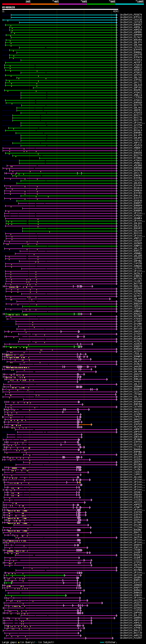The image size is (146, 644).
Task: Select hit label UniRef100_C6T4C5
Action: click(131, 294)
